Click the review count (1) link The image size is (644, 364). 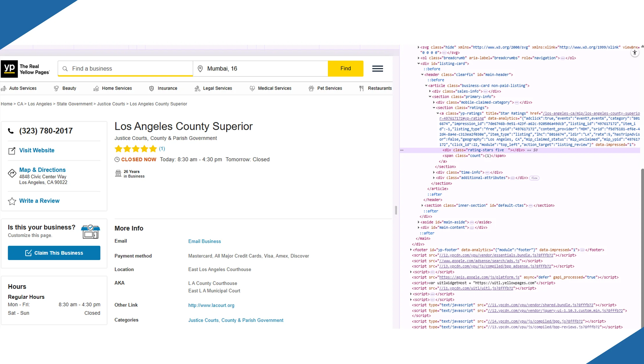(x=162, y=149)
